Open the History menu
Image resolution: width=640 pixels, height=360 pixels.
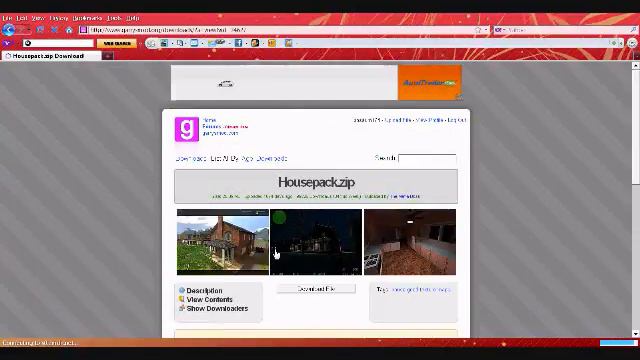(59, 18)
